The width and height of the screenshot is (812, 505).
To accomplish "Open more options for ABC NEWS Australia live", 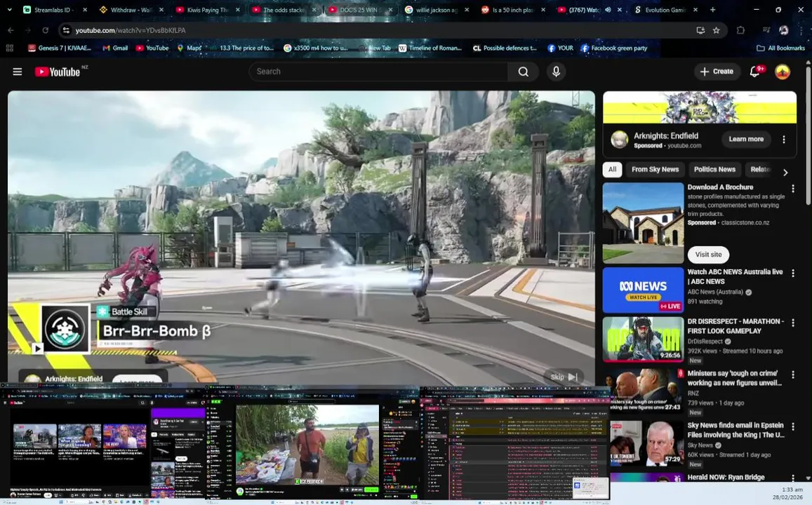I will (793, 274).
